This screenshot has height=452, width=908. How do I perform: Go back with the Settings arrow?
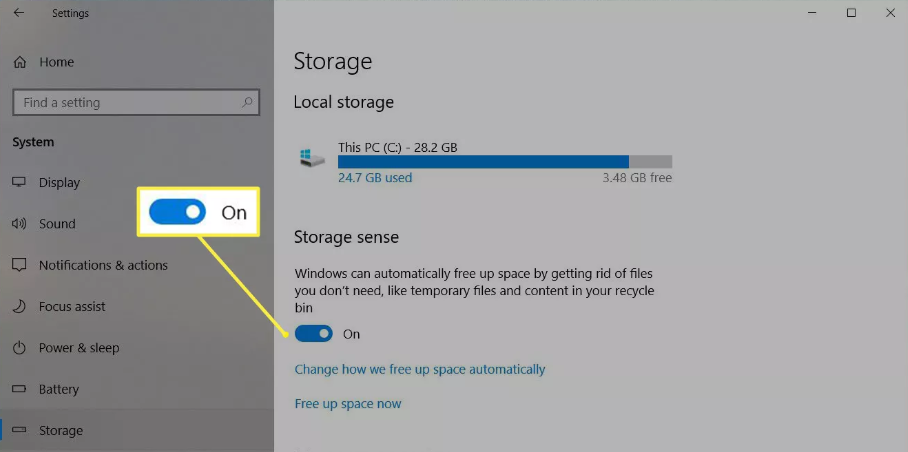point(19,13)
